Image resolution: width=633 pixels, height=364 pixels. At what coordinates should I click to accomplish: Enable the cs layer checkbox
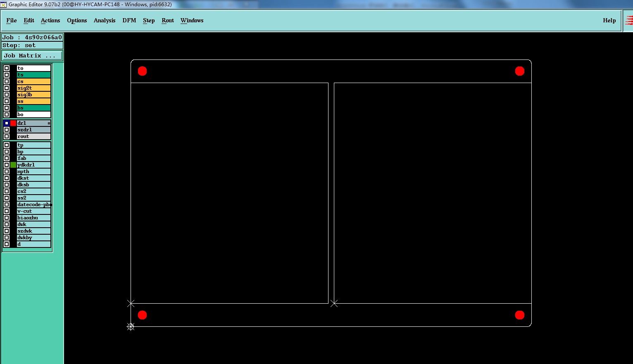coord(7,81)
